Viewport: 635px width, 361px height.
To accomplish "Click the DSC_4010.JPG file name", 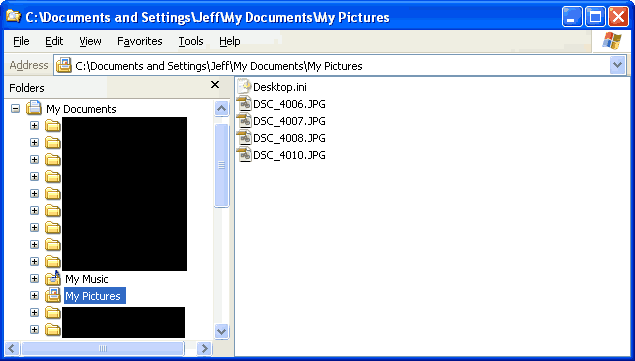I will click(289, 155).
